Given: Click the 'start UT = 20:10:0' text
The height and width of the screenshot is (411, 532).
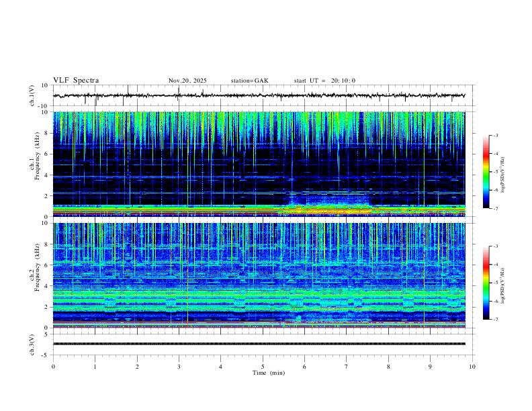Looking at the screenshot, I should 324,81.
